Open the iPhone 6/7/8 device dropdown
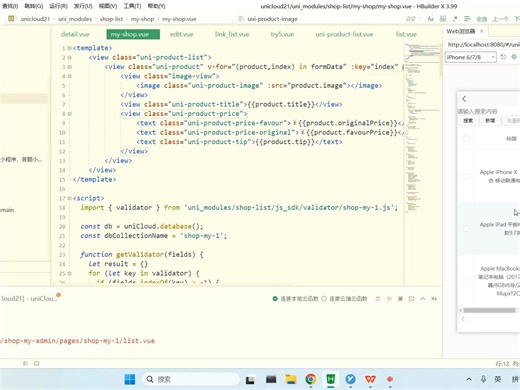520x390 pixels. [x=471, y=57]
